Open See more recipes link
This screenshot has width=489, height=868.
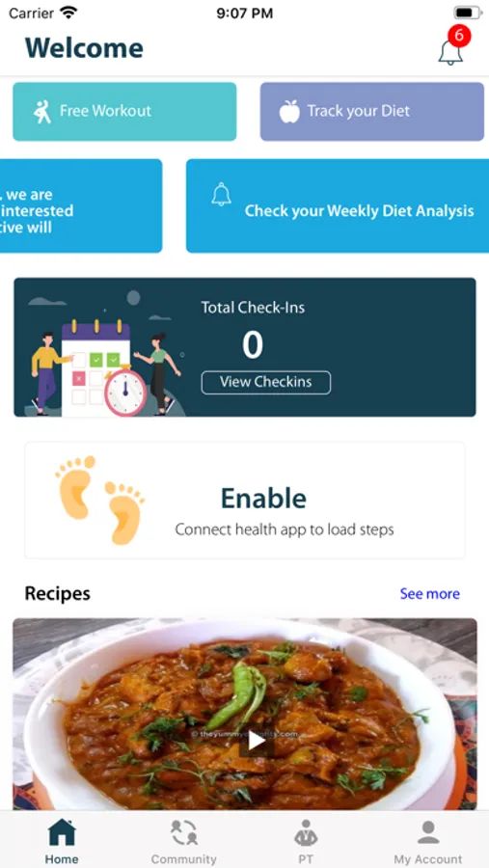[x=430, y=593]
